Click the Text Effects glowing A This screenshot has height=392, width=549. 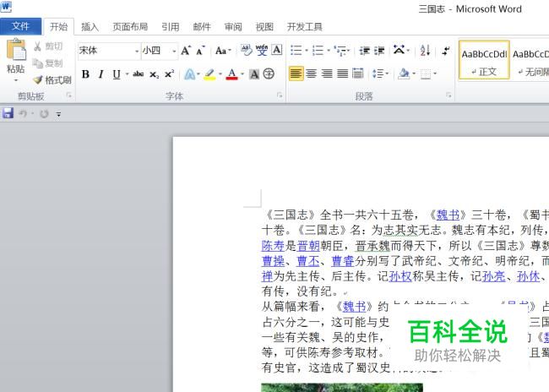[189, 73]
